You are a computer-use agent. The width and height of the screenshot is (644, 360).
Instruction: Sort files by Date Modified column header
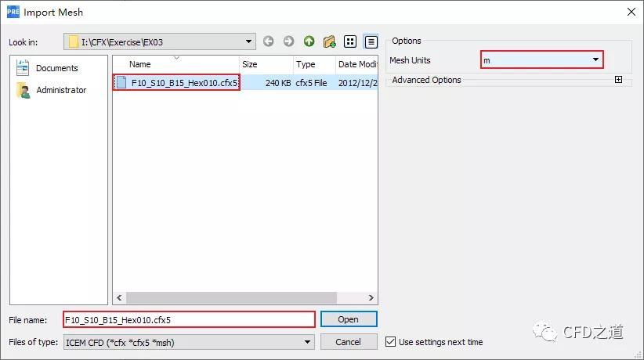click(357, 64)
